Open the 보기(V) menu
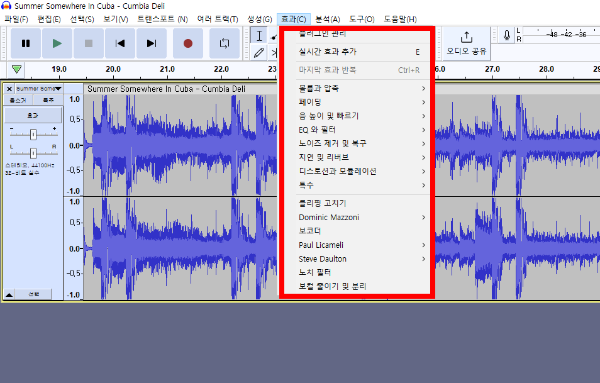The height and width of the screenshot is (383, 600). [x=116, y=19]
